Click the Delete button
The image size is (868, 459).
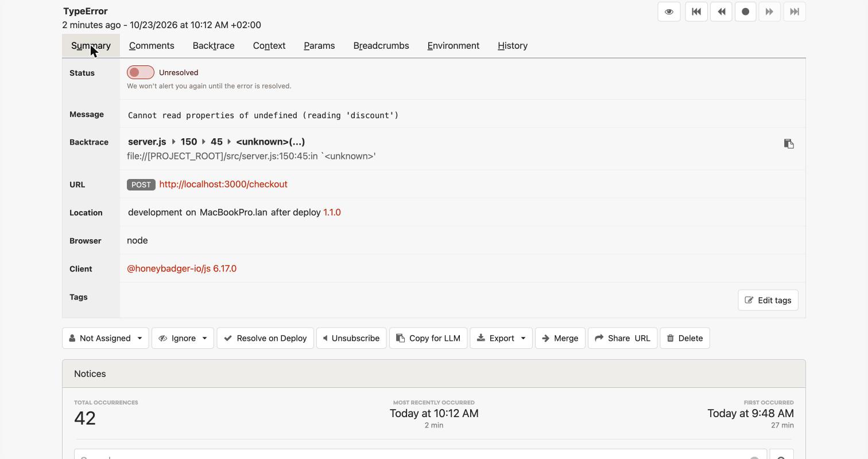pyautogui.click(x=685, y=338)
